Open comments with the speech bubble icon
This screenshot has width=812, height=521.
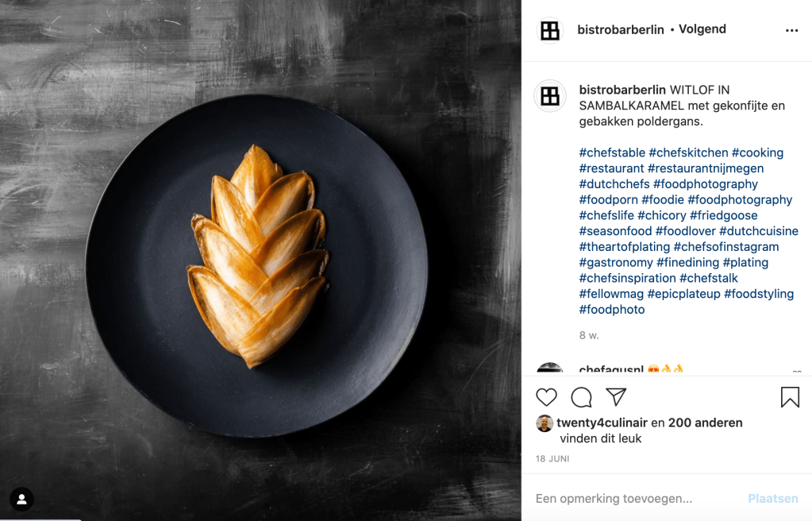point(581,397)
